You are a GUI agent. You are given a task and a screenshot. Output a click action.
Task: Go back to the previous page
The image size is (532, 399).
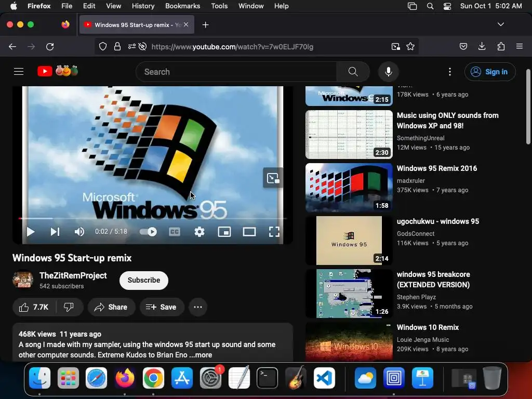(12, 46)
